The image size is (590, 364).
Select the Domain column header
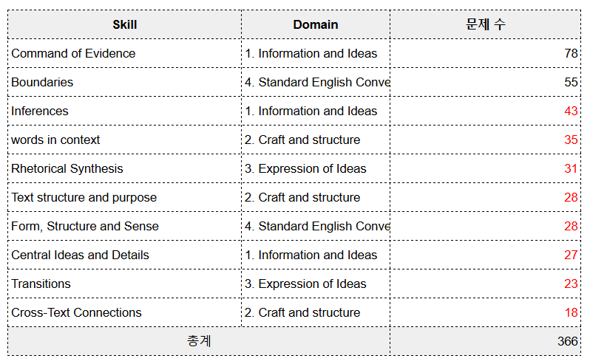[315, 24]
